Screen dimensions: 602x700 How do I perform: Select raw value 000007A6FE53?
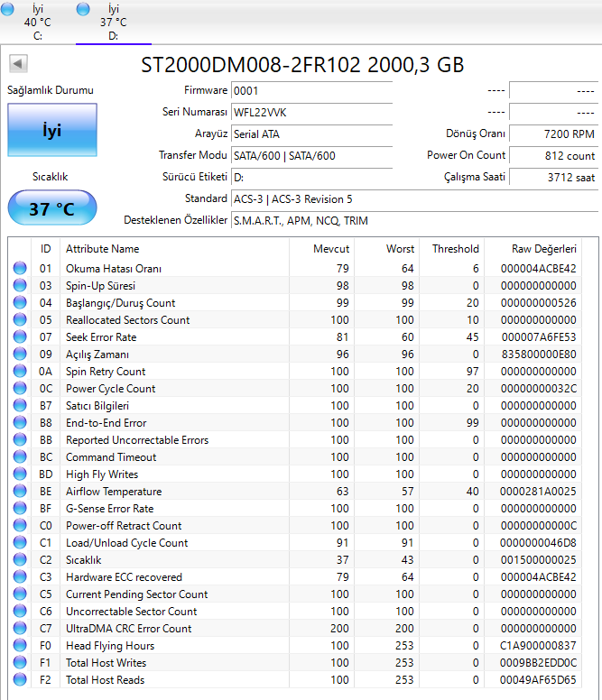(x=539, y=336)
